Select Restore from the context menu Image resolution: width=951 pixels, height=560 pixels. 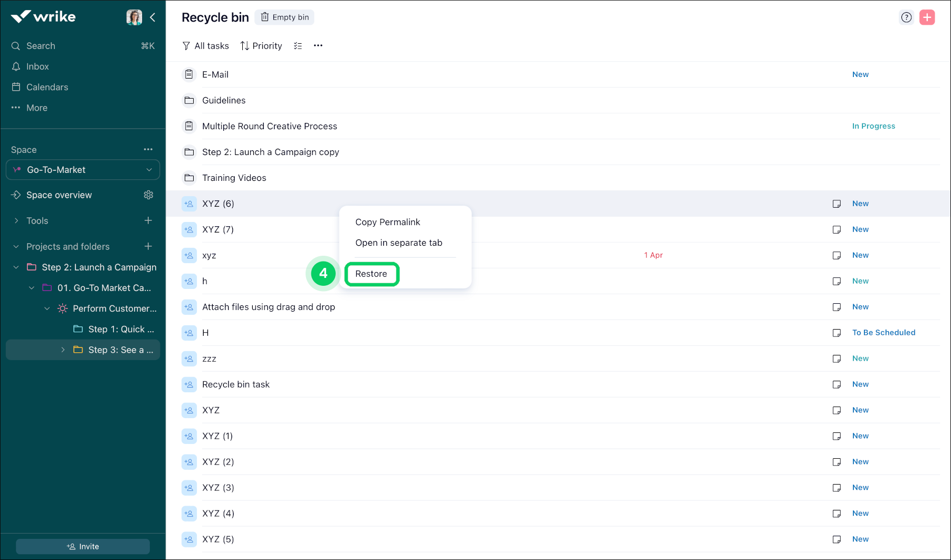(371, 274)
